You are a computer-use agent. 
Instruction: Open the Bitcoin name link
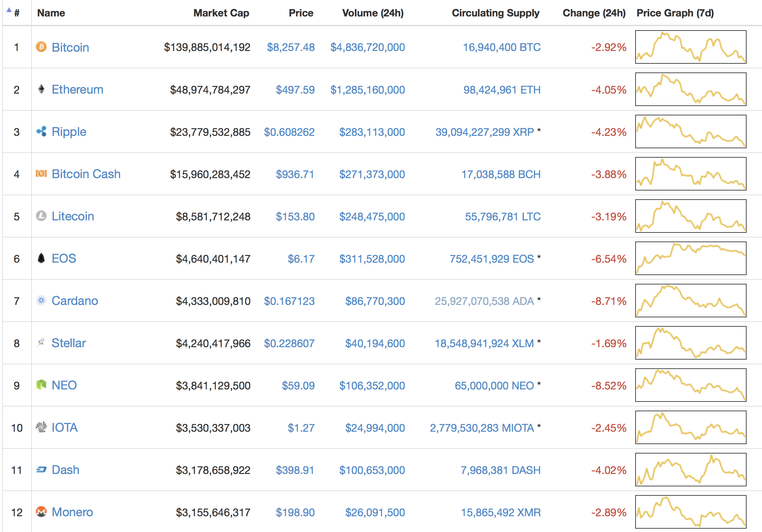click(x=70, y=47)
